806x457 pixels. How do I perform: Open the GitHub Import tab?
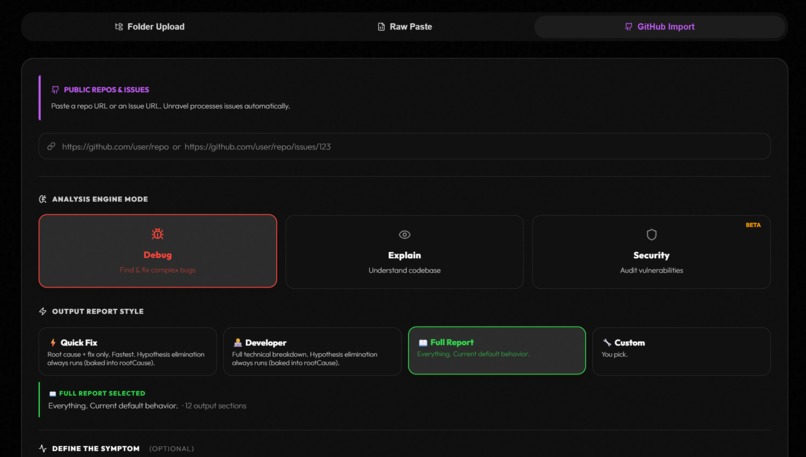[660, 27]
